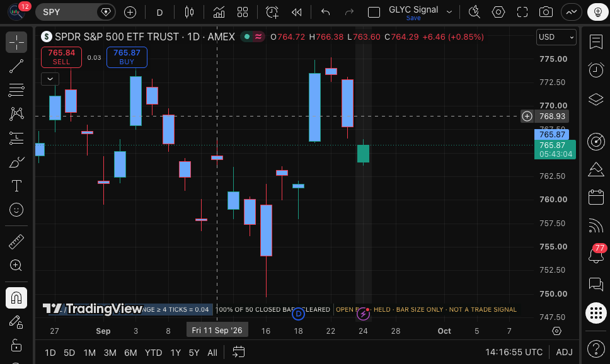This screenshot has width=610, height=364.
Task: Open the brush drawing tool
Action: pos(16,162)
